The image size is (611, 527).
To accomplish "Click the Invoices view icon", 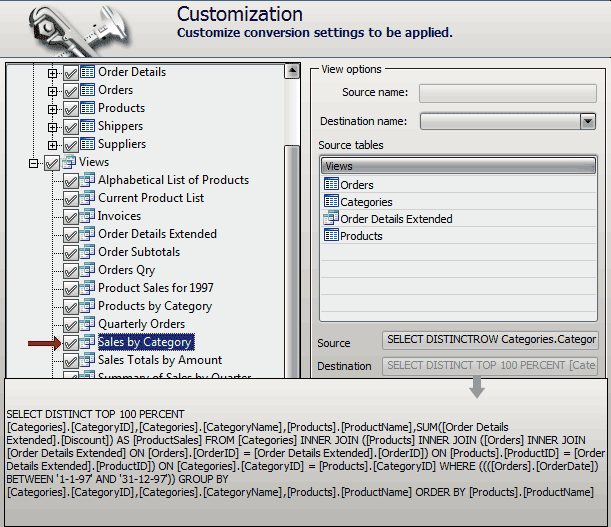I will (x=87, y=216).
